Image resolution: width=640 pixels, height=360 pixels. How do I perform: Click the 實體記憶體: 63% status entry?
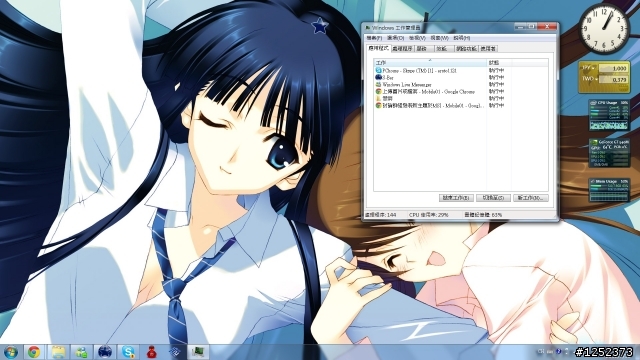(483, 215)
